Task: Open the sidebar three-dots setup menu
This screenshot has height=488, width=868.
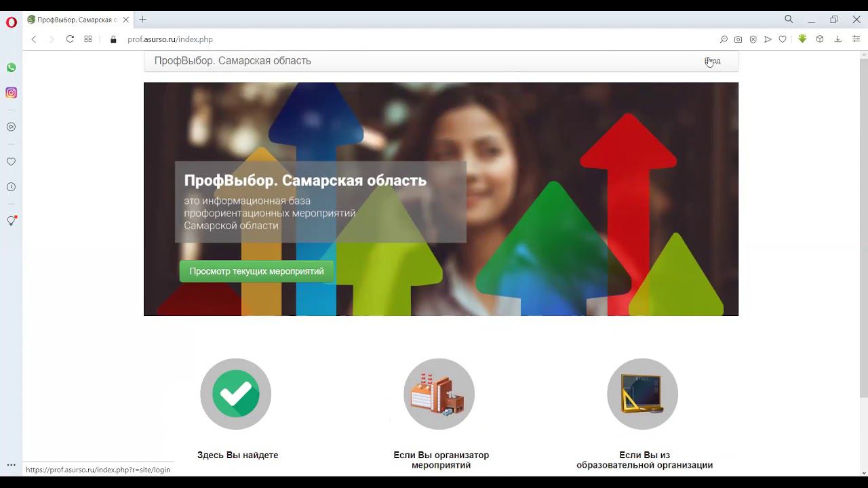Action: (11, 465)
